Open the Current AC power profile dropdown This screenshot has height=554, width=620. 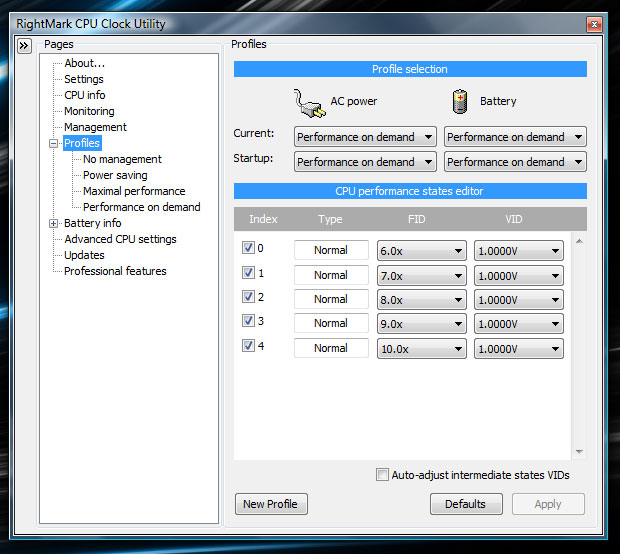[x=365, y=137]
